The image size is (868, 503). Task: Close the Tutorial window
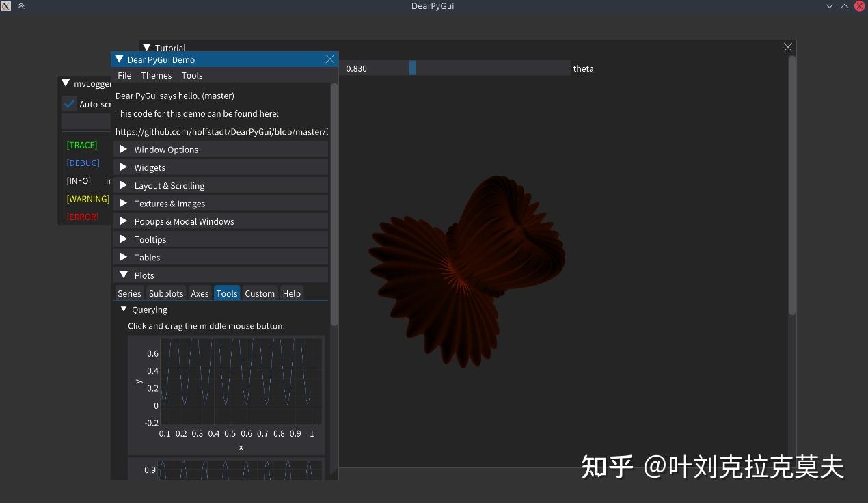788,47
